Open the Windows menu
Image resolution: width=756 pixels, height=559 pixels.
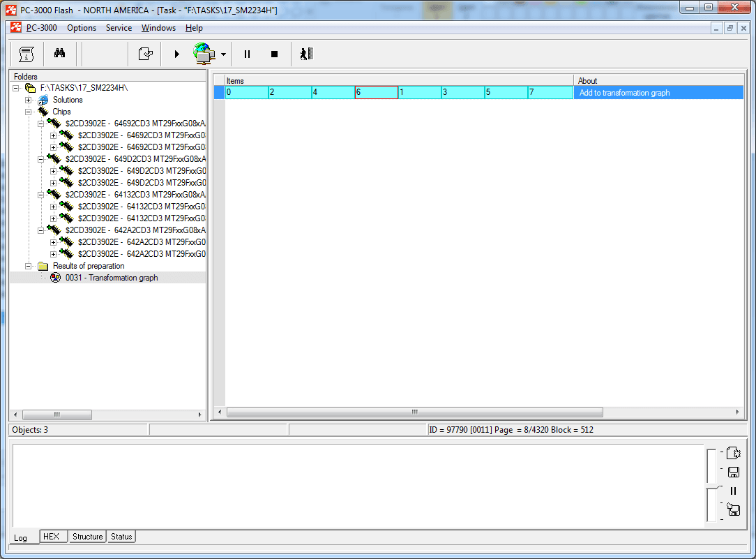click(x=158, y=28)
